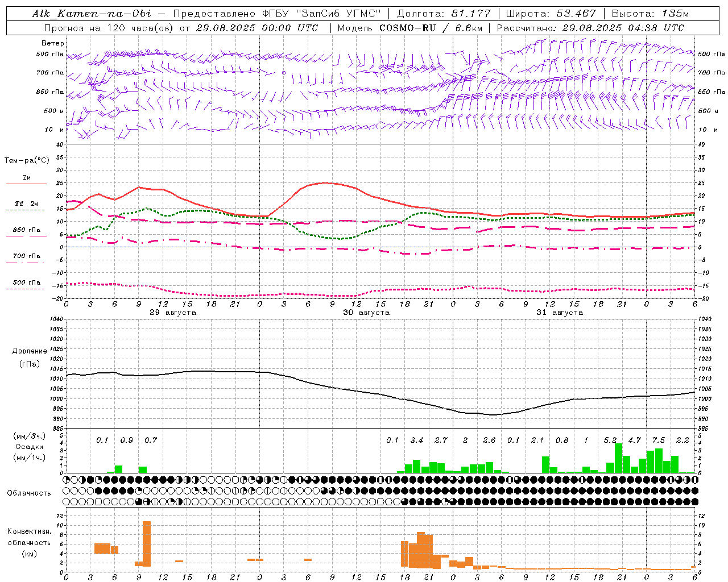Click the 3.4 precipitation total
728x582 pixels.
pyautogui.click(x=417, y=440)
